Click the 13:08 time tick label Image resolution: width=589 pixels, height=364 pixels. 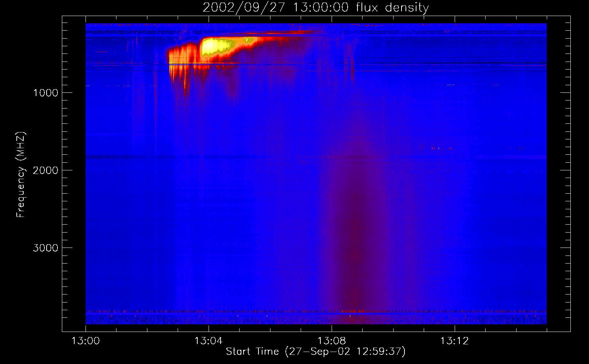[331, 341]
